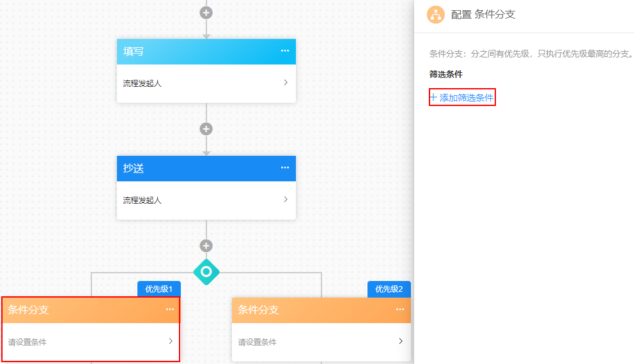The height and width of the screenshot is (364, 634).
Task: Open the 抄送 node more options menu
Action: (x=285, y=168)
